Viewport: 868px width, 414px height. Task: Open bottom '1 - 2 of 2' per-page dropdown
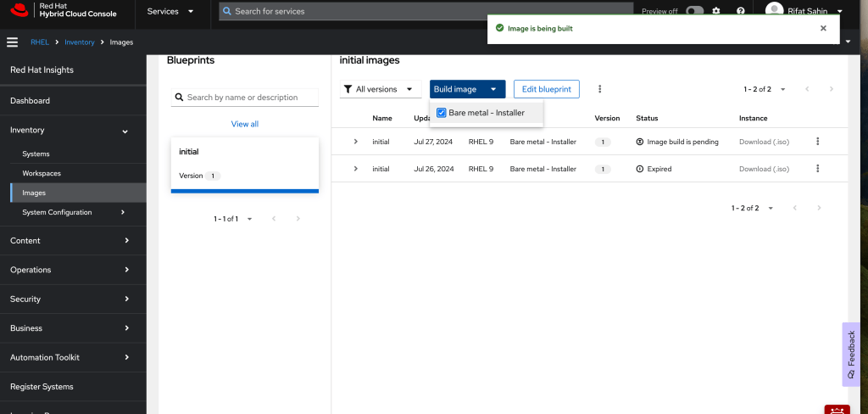tap(753, 209)
